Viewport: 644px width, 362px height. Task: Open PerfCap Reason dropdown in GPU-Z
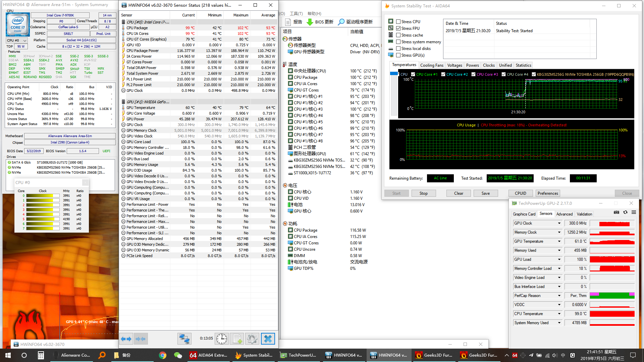click(x=559, y=296)
